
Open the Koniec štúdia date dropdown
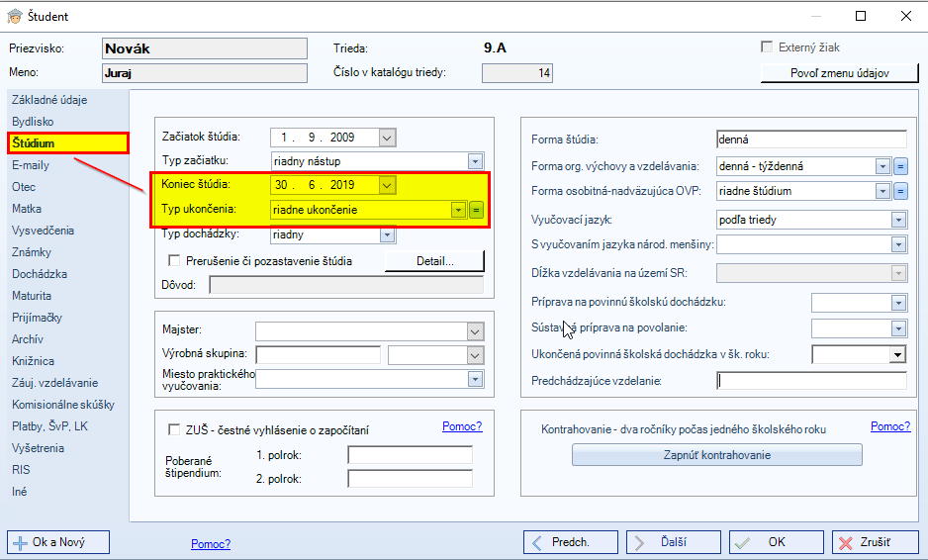[387, 185]
